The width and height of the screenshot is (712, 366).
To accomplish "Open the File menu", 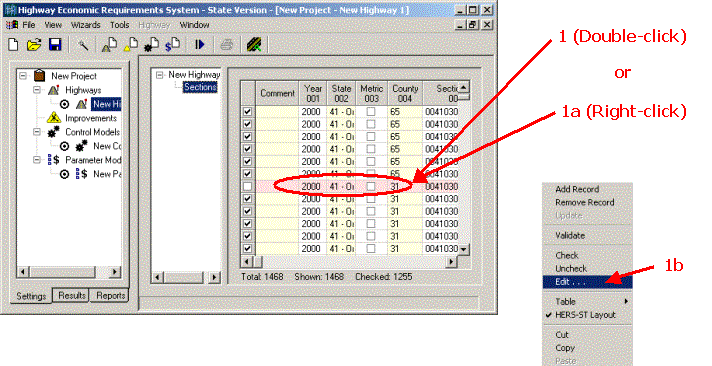I will click(29, 25).
